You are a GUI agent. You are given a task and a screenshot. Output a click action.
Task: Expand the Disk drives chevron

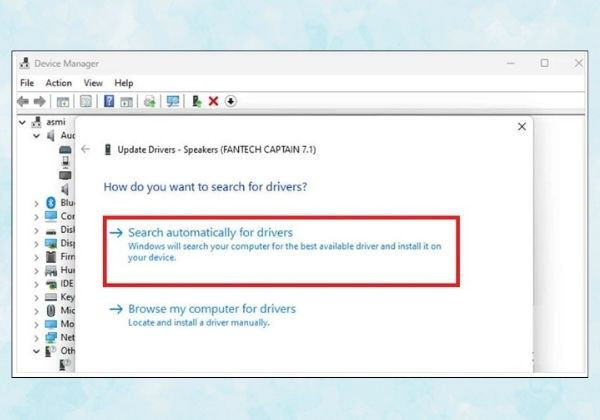[x=36, y=231]
